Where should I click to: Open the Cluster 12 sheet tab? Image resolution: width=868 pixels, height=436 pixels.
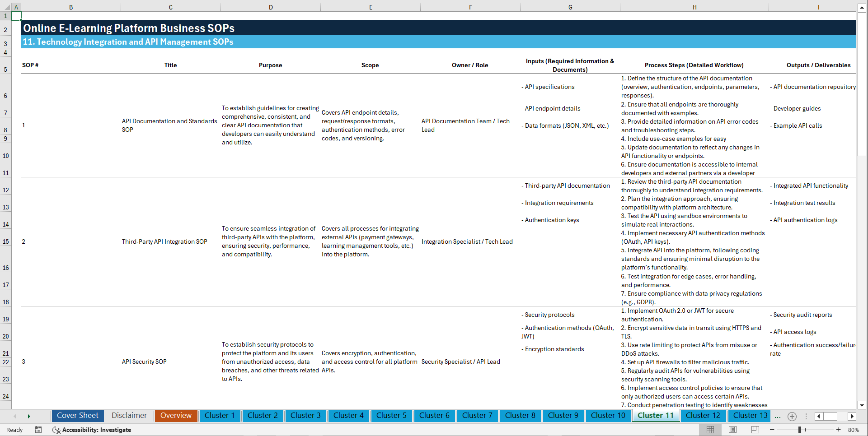[x=703, y=416]
